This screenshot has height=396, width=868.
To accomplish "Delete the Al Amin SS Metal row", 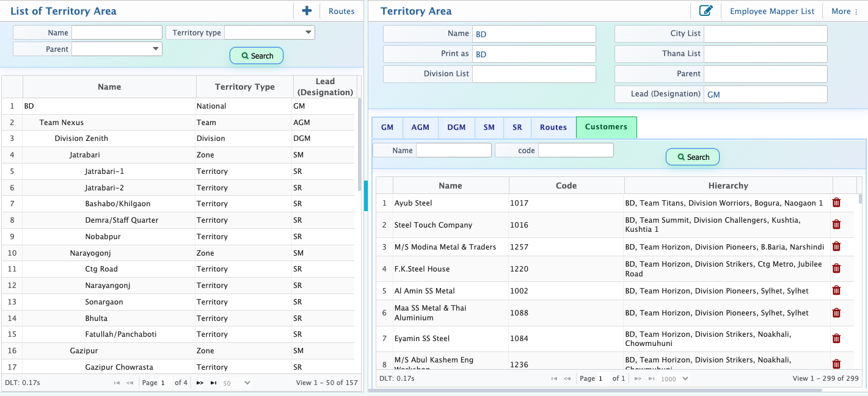I will [836, 290].
